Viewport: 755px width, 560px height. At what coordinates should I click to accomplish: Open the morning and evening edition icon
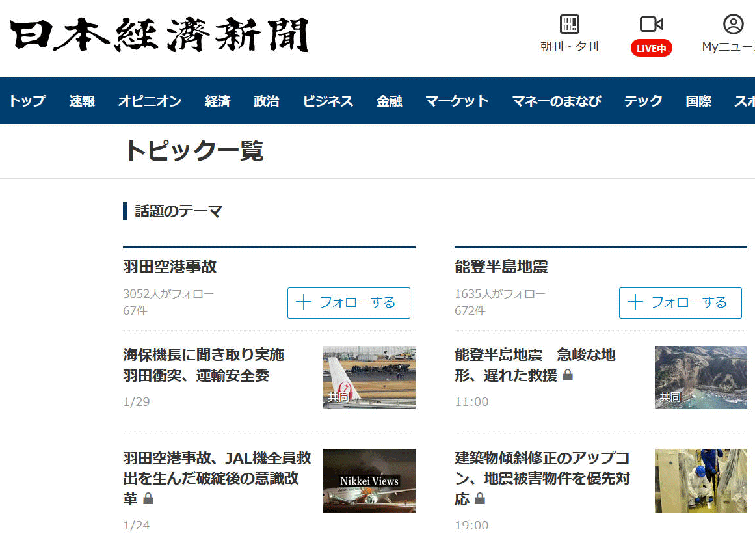(x=569, y=25)
